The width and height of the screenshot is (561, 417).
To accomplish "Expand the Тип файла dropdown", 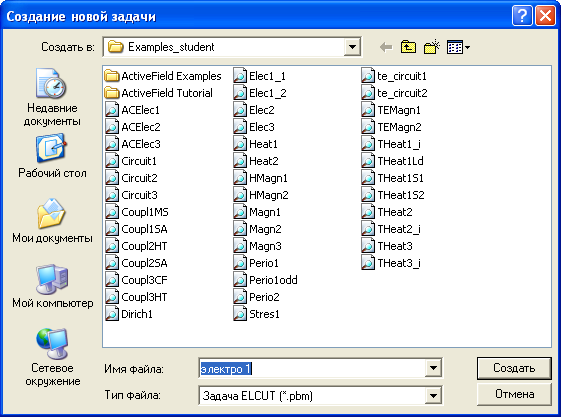I will pos(433,396).
